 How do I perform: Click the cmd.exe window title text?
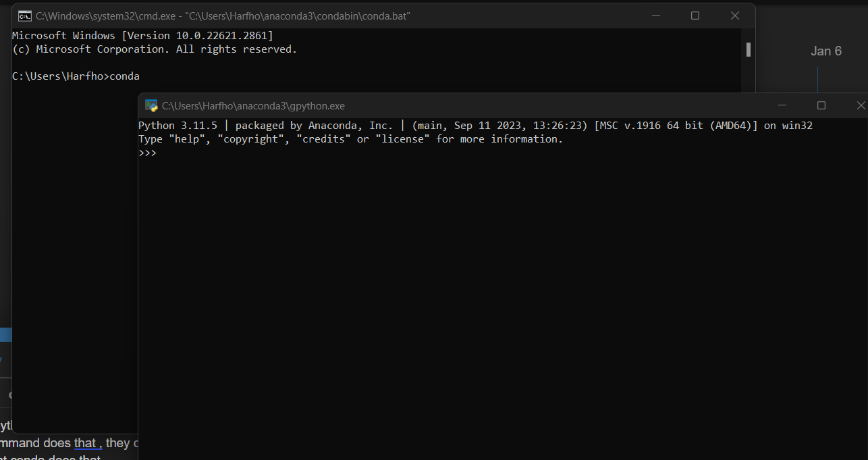click(223, 16)
